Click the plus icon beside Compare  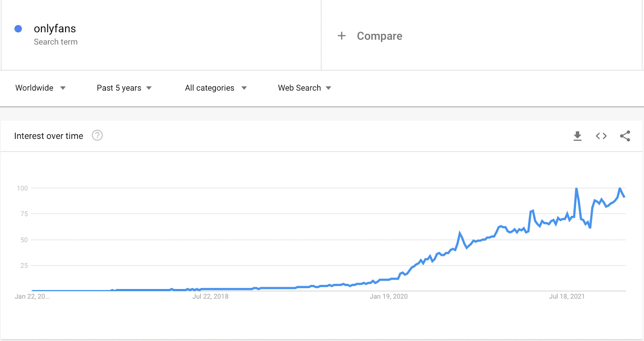(x=342, y=36)
